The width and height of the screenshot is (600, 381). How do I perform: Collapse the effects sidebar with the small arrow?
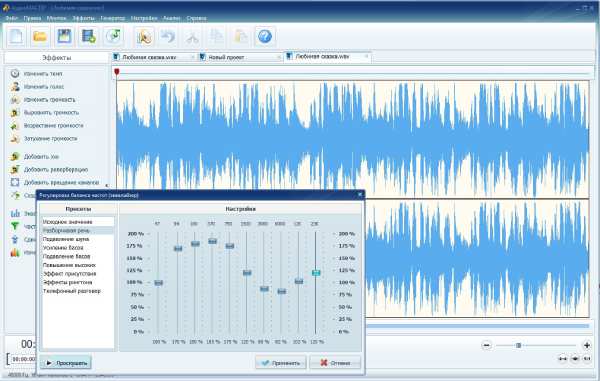(x=107, y=186)
